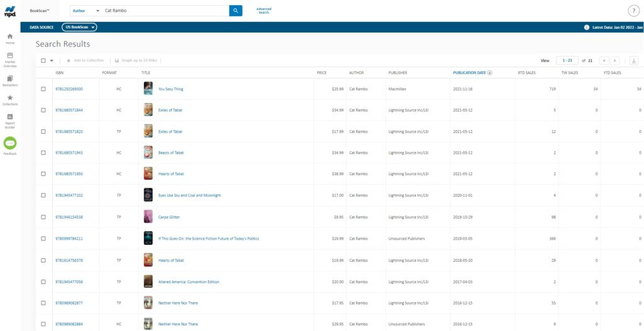
Task: Click the 2021-11-16 publication date cell
Action: (463, 89)
